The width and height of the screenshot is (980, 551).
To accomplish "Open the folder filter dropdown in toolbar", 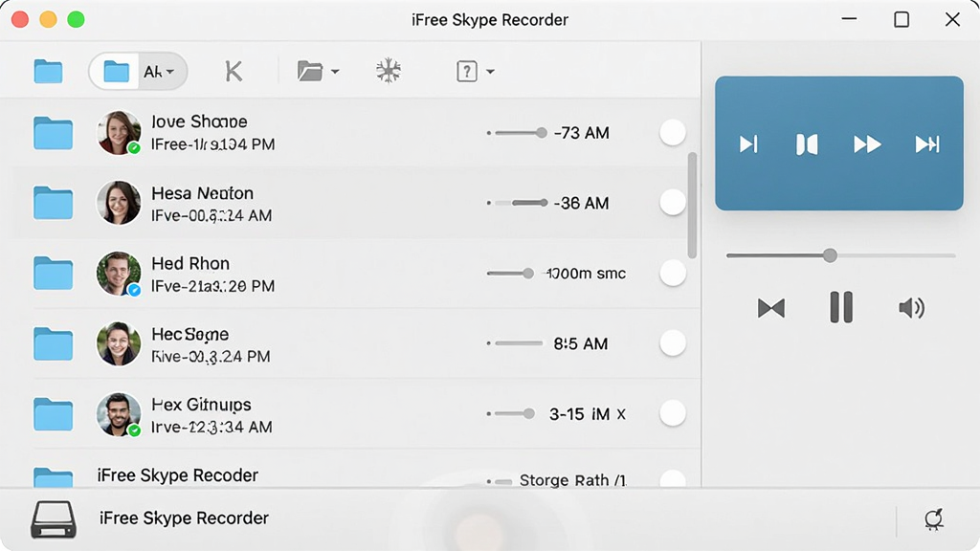I will [x=138, y=71].
